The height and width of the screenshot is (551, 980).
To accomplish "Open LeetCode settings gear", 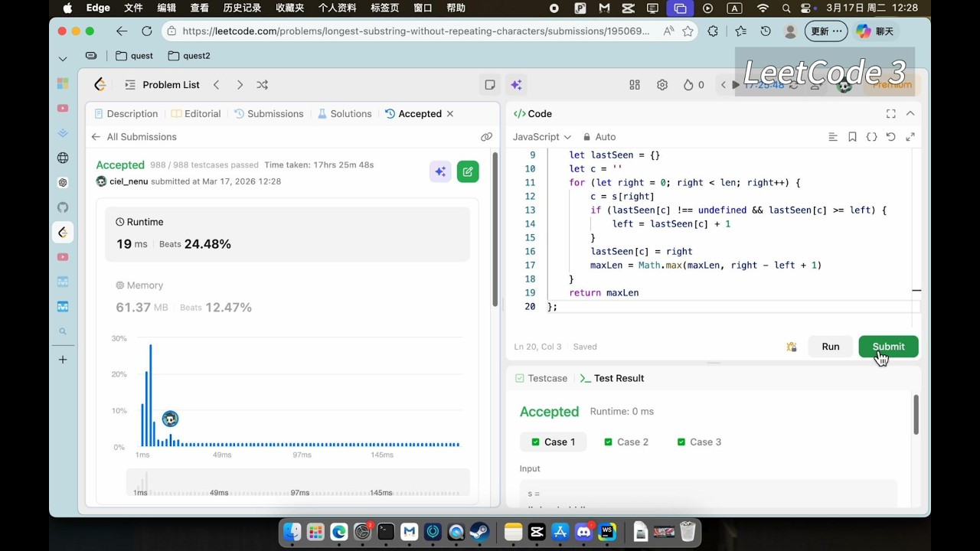I will click(x=662, y=85).
